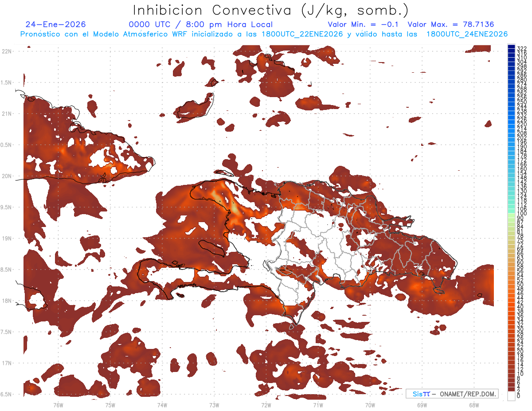Image resolution: width=532 pixels, height=411 pixels.
Task: Click the "280" colorbar label
Action: click(522, 80)
